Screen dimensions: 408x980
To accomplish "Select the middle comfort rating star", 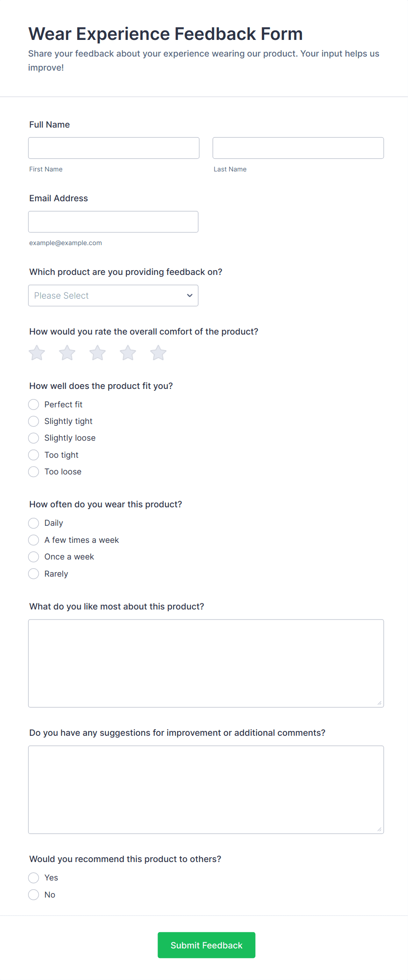I will [x=97, y=353].
